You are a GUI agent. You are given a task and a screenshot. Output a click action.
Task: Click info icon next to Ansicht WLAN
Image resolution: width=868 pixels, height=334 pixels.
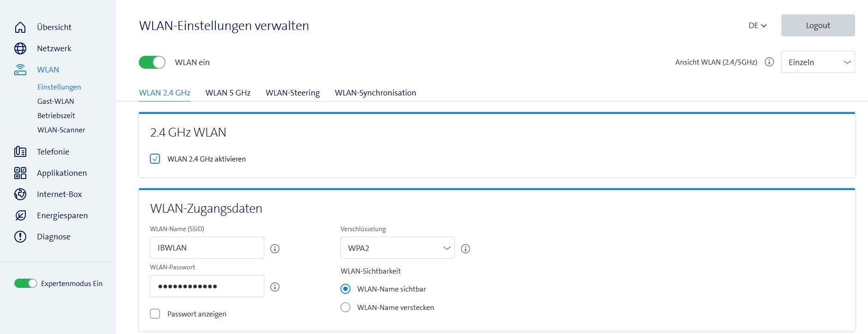tap(769, 62)
